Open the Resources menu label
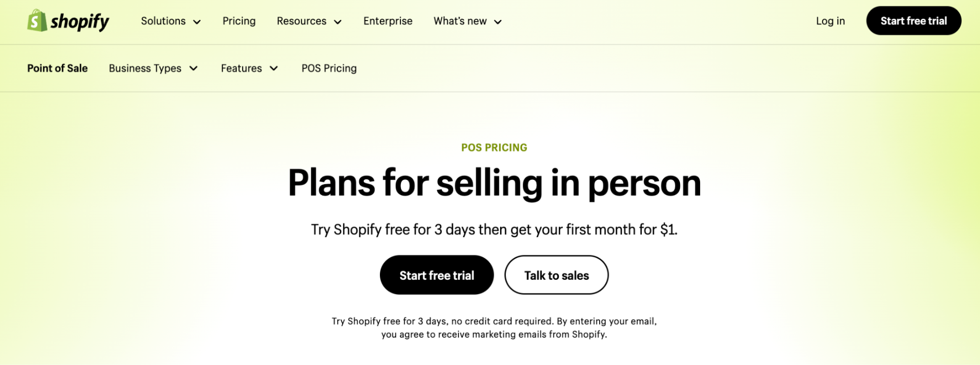 point(302,21)
